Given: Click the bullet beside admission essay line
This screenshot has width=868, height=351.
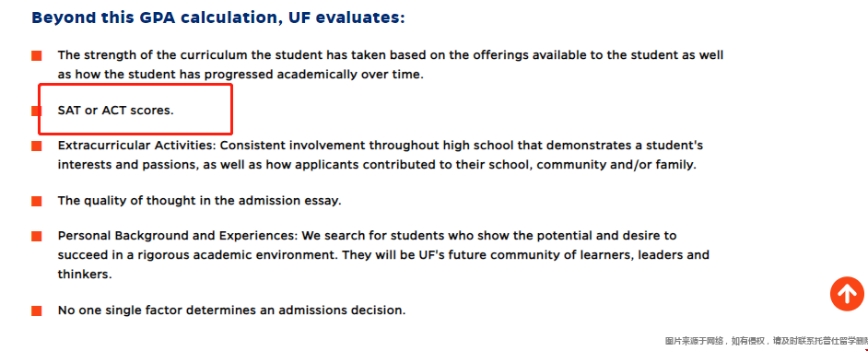Looking at the screenshot, I should 37,201.
